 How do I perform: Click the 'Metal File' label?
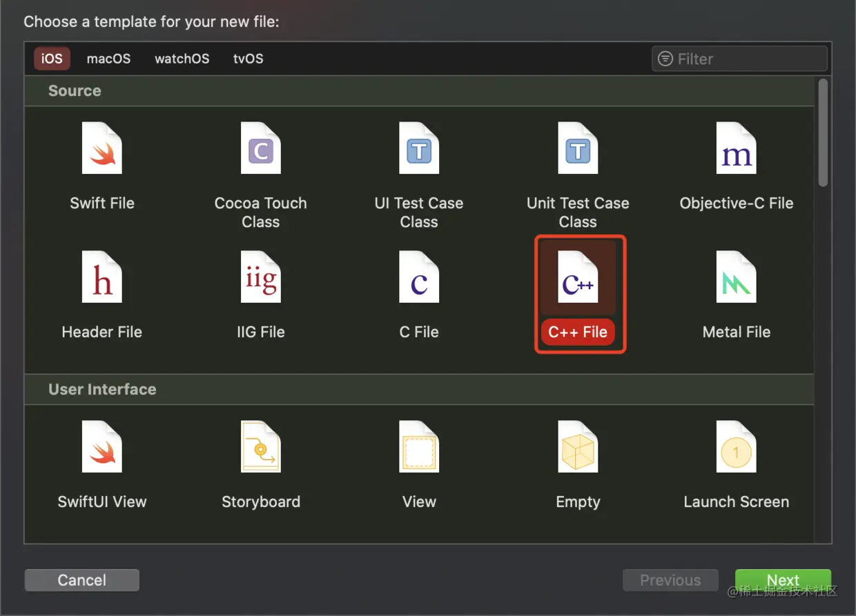(x=737, y=332)
